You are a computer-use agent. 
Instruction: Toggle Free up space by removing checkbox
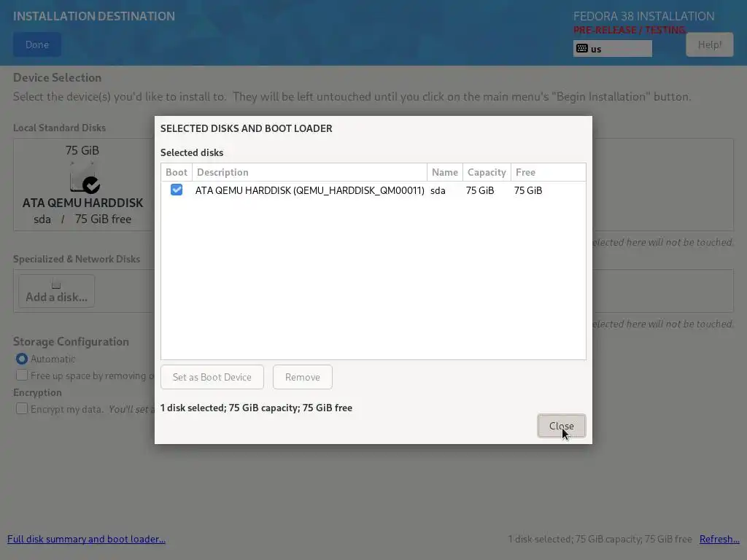pyautogui.click(x=21, y=376)
